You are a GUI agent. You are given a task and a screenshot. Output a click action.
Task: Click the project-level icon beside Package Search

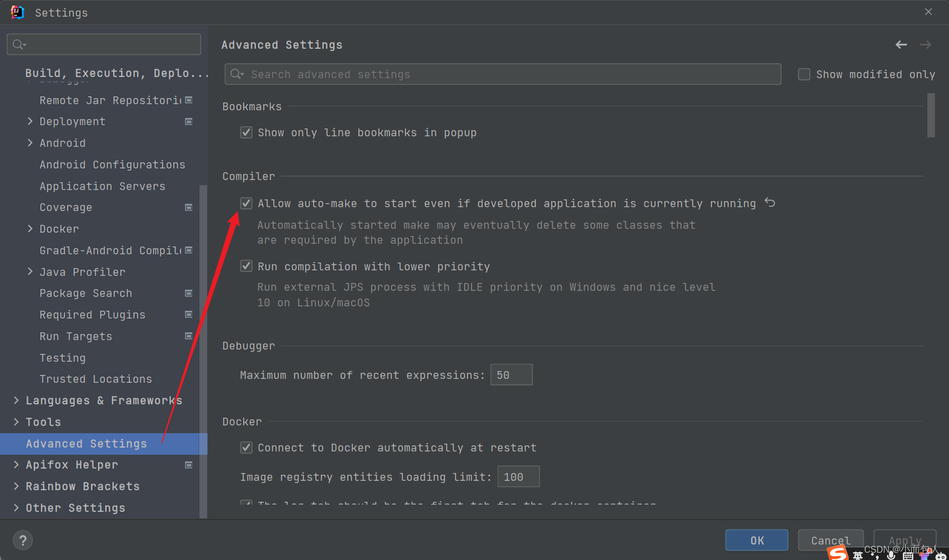[189, 293]
